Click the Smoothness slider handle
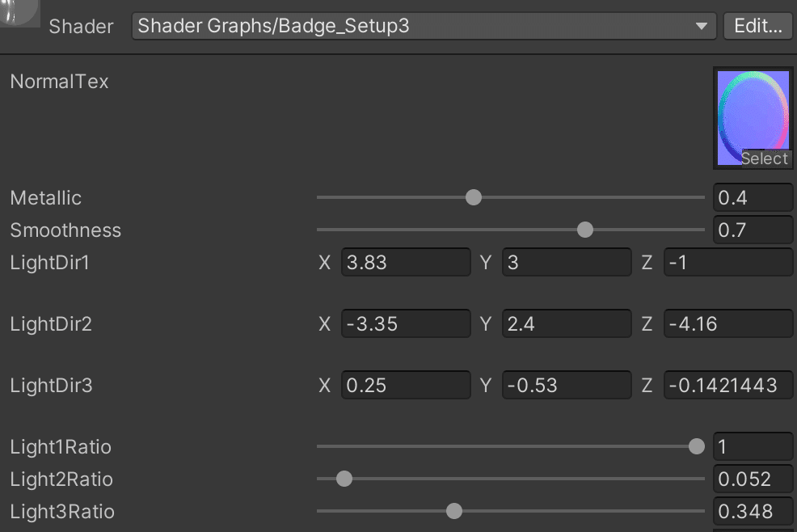Image resolution: width=797 pixels, height=532 pixels. pos(585,230)
